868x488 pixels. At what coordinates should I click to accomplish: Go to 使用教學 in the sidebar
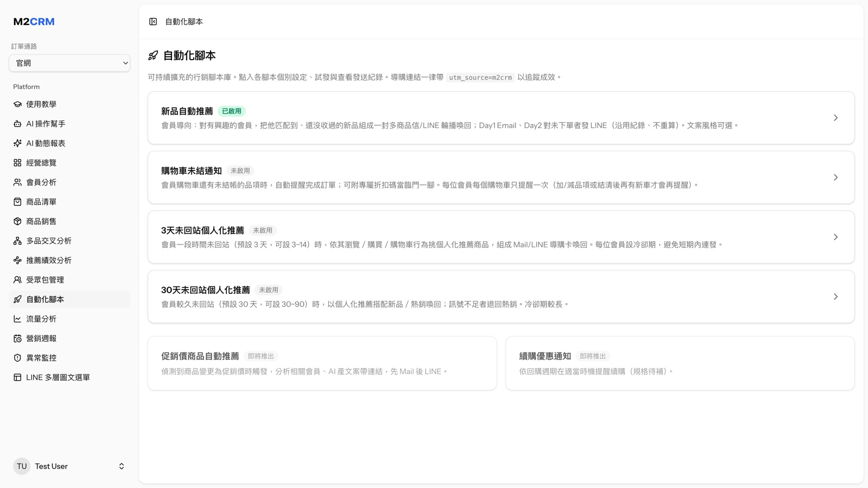tap(69, 104)
